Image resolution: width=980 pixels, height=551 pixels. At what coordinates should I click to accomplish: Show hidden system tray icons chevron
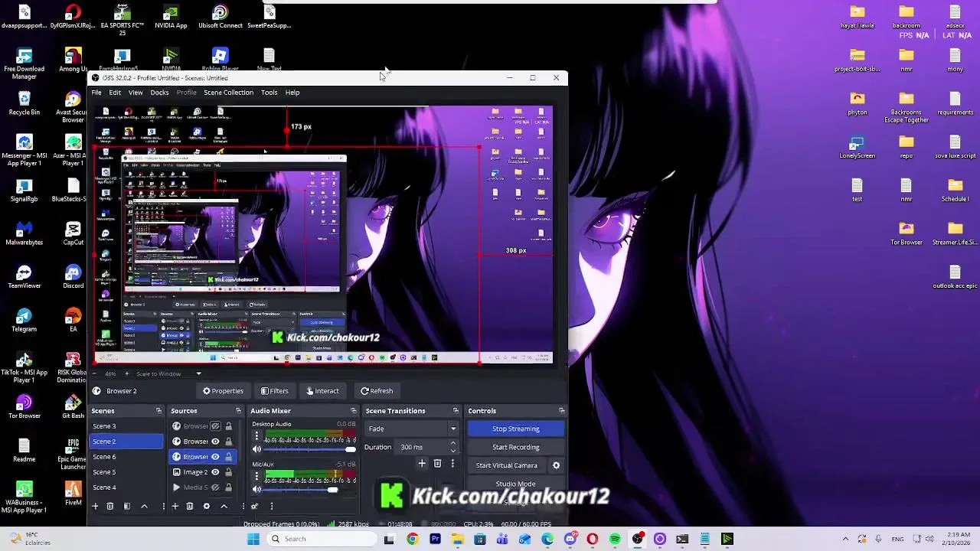click(845, 539)
